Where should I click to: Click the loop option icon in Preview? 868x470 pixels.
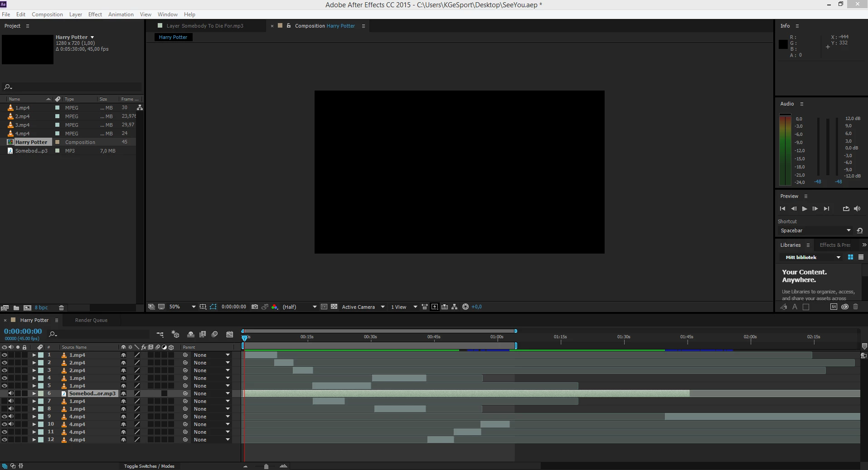coord(846,209)
